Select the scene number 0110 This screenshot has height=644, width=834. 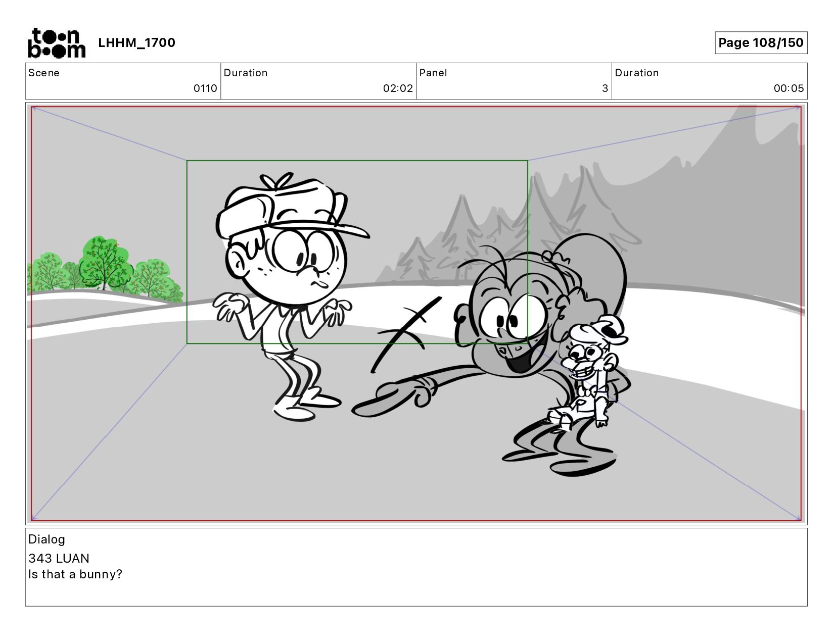[205, 88]
